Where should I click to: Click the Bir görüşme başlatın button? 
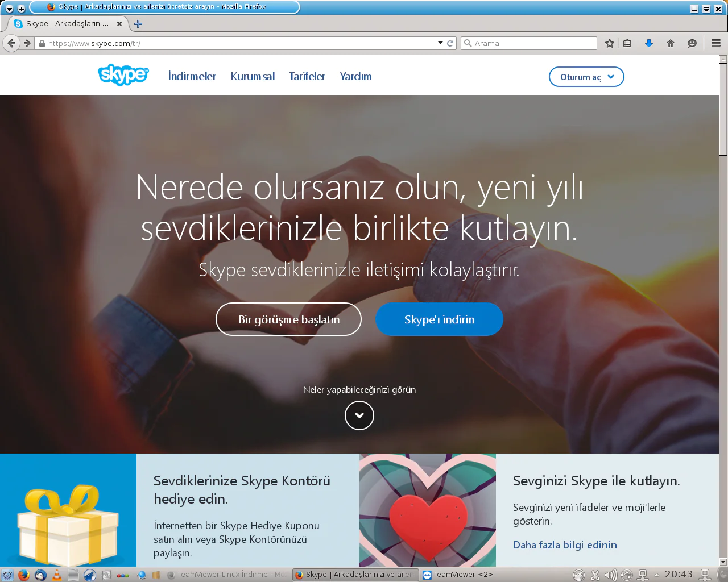[288, 319]
